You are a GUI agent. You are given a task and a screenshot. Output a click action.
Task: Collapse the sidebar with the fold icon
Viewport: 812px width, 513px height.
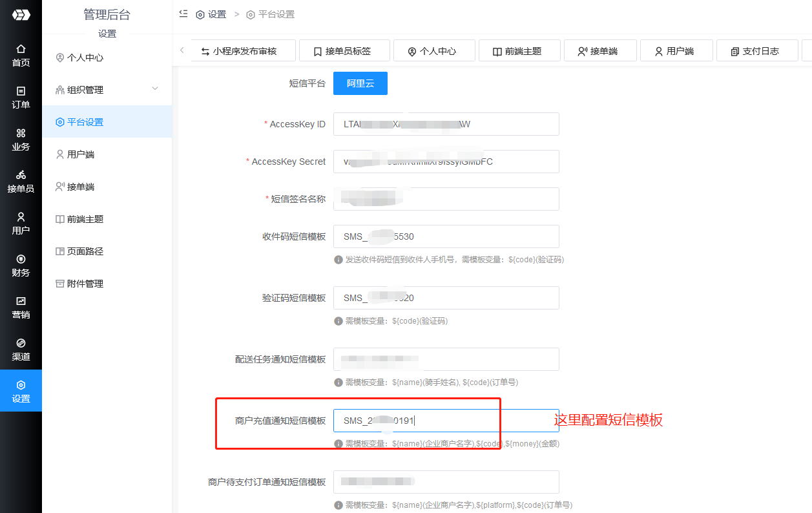pyautogui.click(x=183, y=14)
